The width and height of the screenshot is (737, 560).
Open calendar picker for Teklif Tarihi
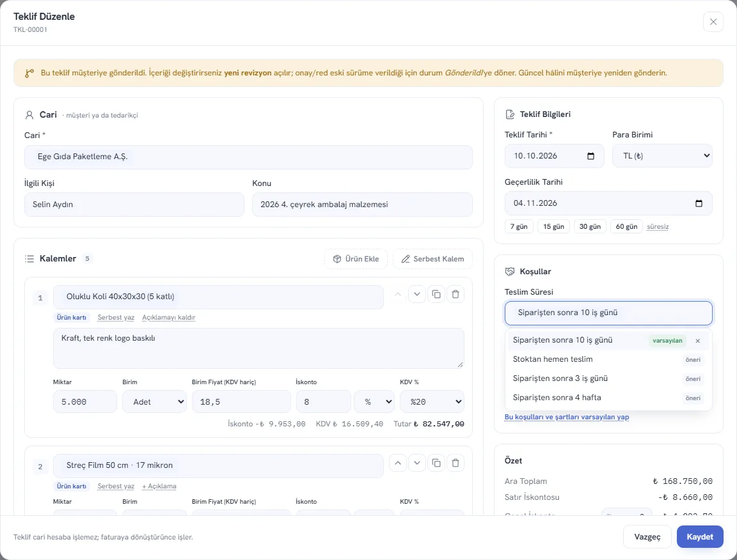(591, 156)
